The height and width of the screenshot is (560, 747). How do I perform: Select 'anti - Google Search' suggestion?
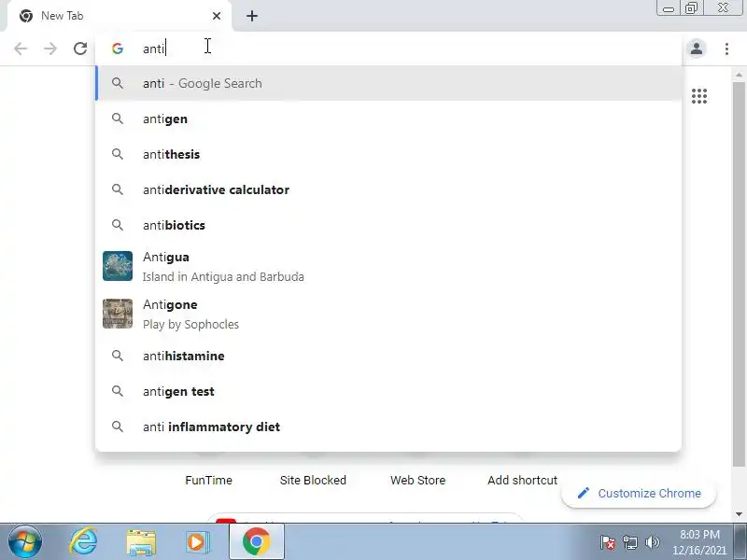pyautogui.click(x=388, y=83)
